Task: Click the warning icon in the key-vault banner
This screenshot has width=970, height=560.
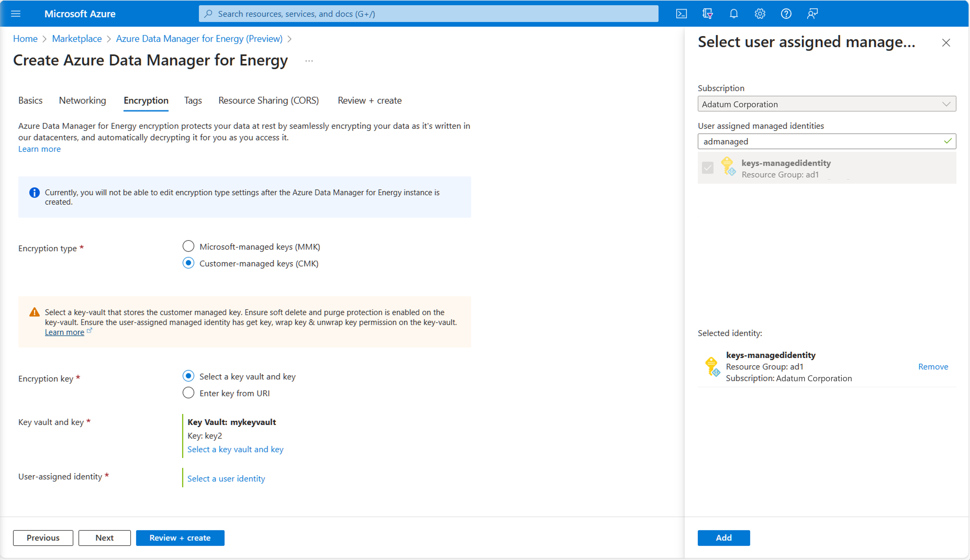Action: (34, 312)
